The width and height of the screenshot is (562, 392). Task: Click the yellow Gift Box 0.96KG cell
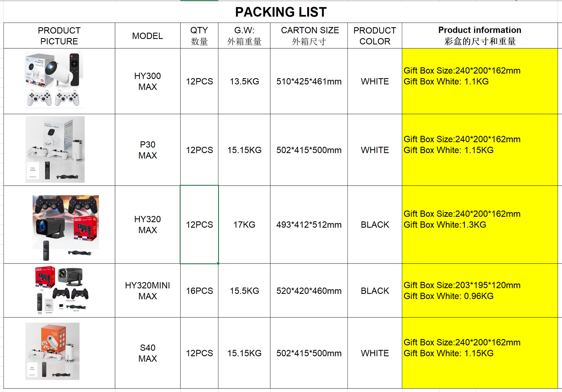pos(479,290)
